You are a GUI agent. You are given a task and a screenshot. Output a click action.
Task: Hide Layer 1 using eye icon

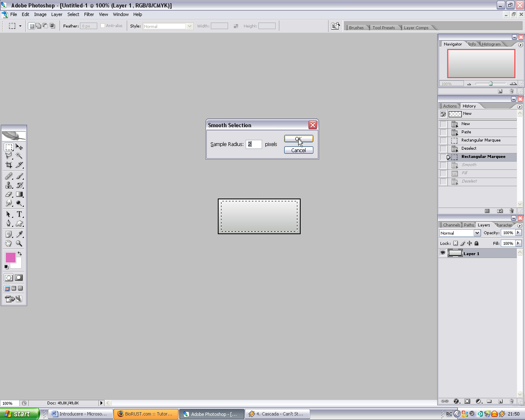(443, 253)
